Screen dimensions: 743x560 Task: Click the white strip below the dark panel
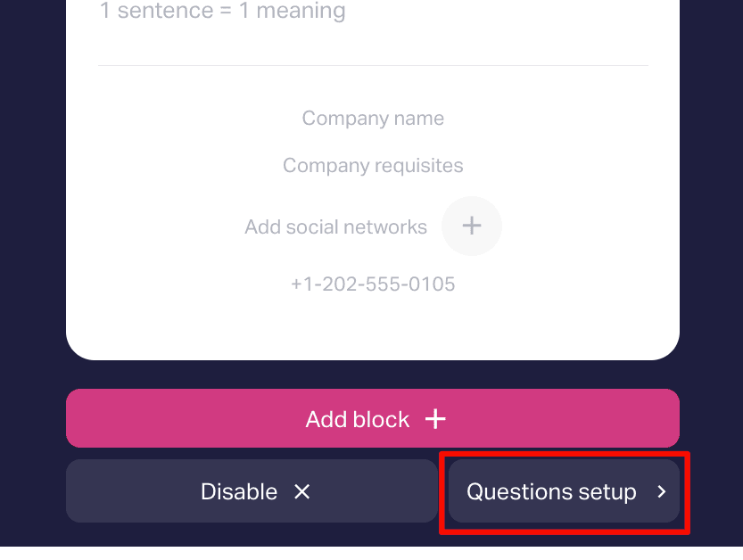371,554
